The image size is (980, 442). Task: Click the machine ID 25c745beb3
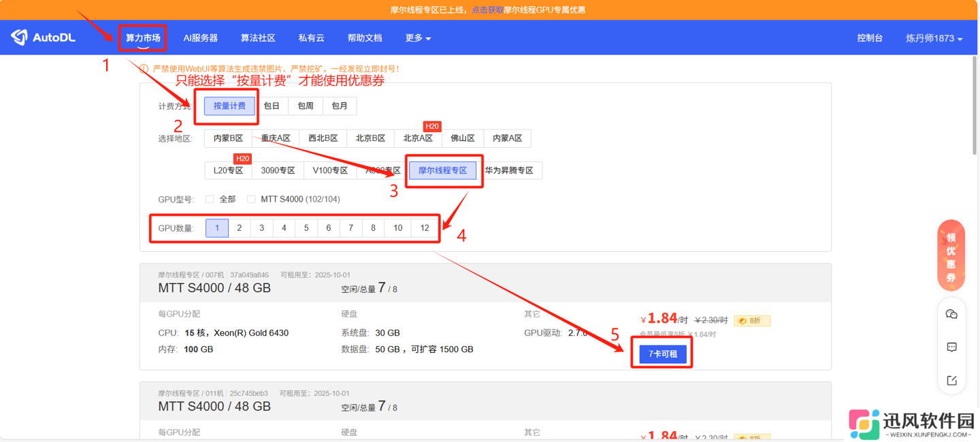point(249,394)
